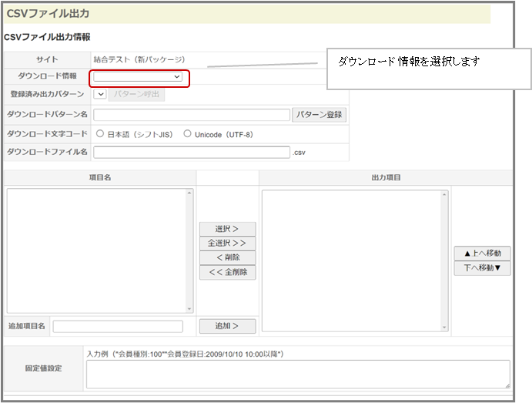Move item down with 下へ移動▼
The width and height of the screenshot is (532, 403).
[482, 268]
